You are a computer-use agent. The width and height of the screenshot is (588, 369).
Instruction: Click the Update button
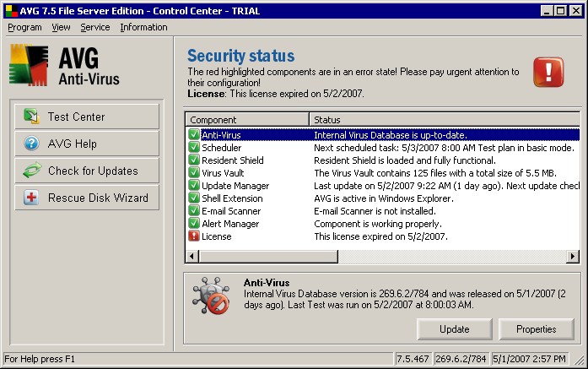[455, 329]
